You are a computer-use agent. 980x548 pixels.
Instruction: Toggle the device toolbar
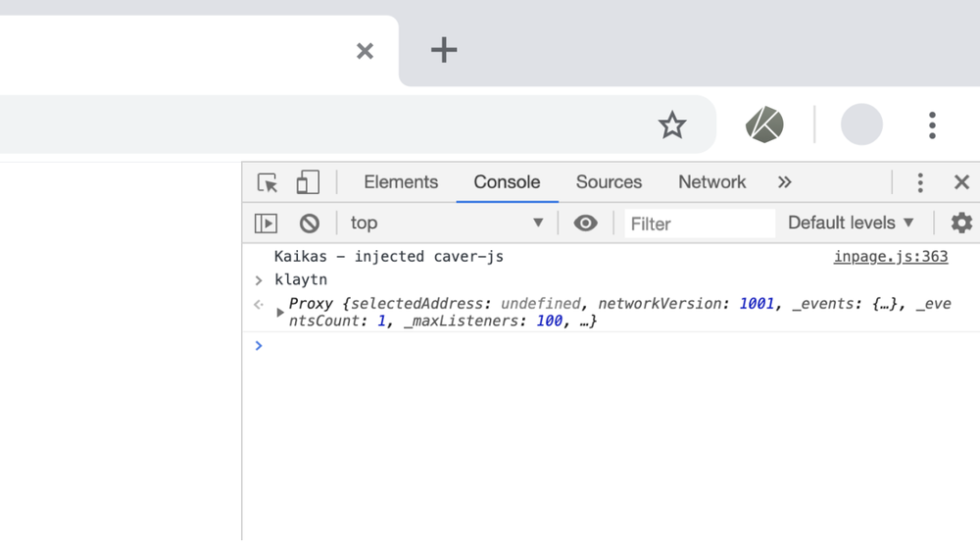(x=308, y=182)
